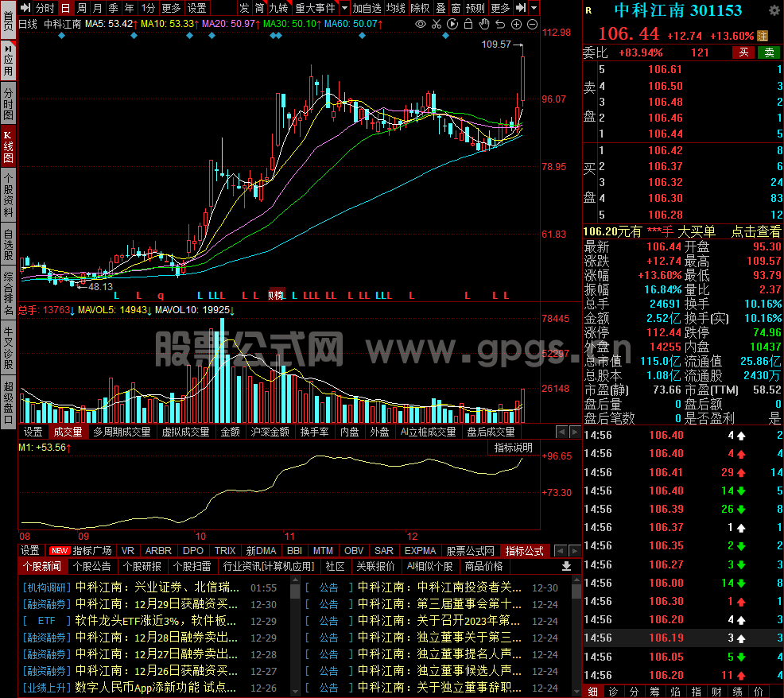Select the 个股新闻 news tab
The image size is (784, 698).
pos(42,566)
